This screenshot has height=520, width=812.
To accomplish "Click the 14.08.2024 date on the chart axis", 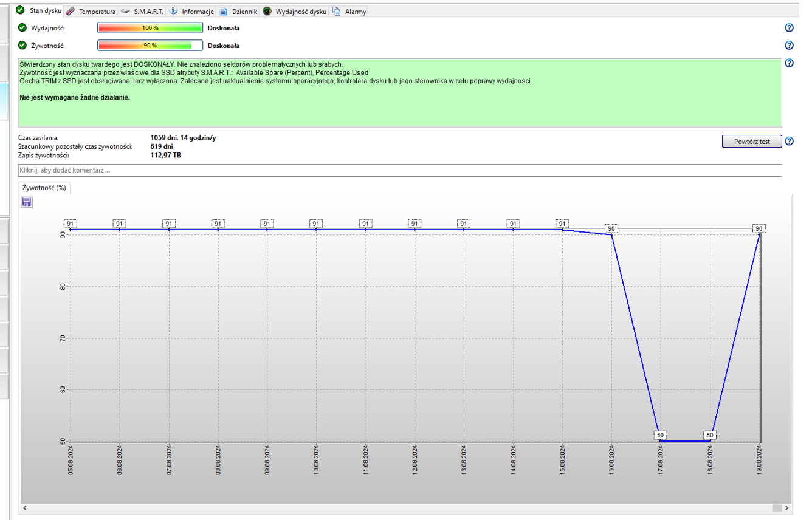I will (x=514, y=461).
